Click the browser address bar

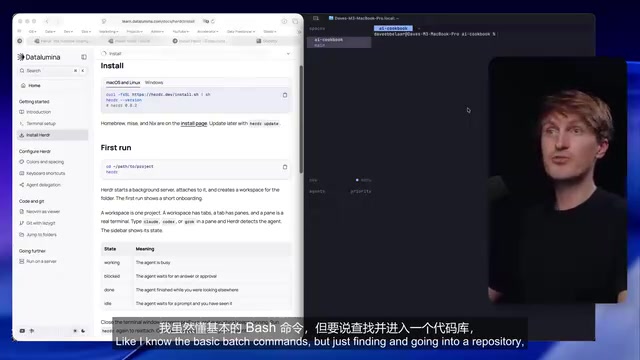point(158,21)
